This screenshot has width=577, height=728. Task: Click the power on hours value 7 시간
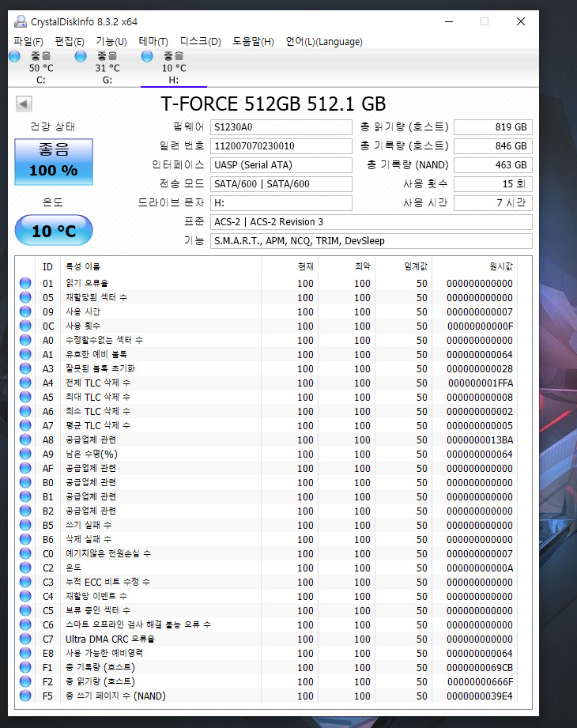pyautogui.click(x=493, y=203)
